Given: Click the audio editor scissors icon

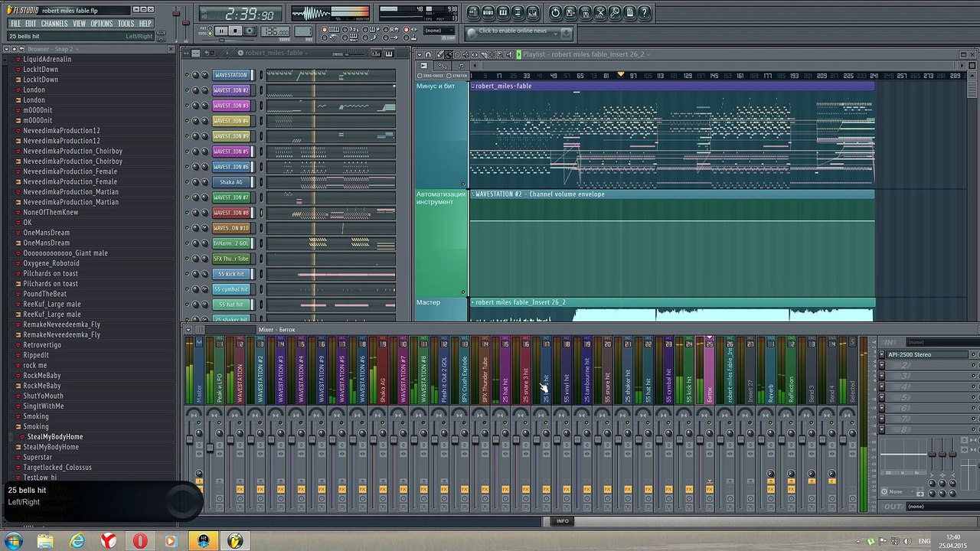Looking at the screenshot, I should point(600,13).
